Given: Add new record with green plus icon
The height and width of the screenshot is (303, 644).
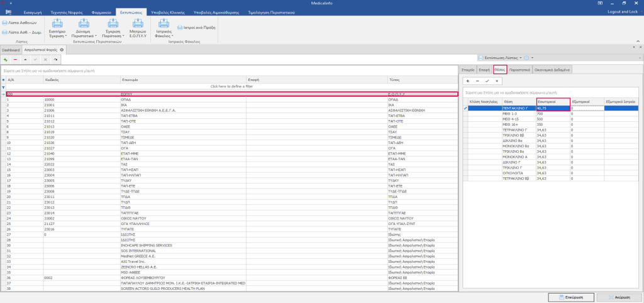Looking at the screenshot, I should coord(5,59).
